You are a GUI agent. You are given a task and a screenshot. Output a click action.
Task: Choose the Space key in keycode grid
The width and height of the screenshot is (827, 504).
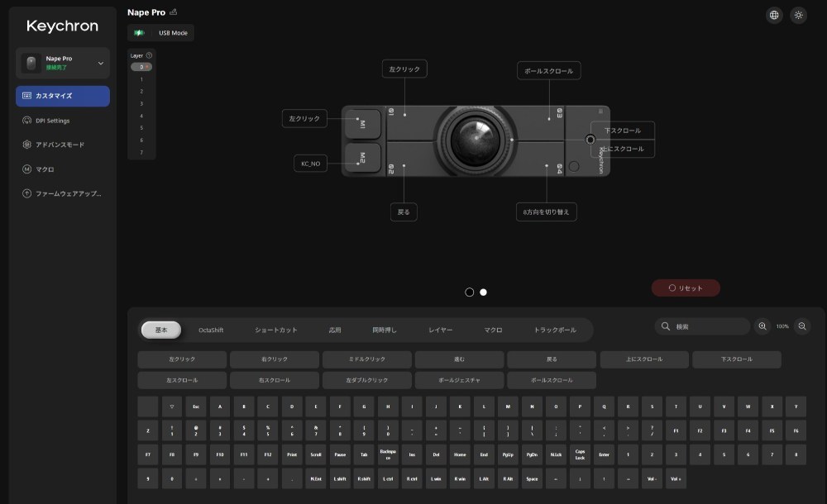pyautogui.click(x=532, y=478)
